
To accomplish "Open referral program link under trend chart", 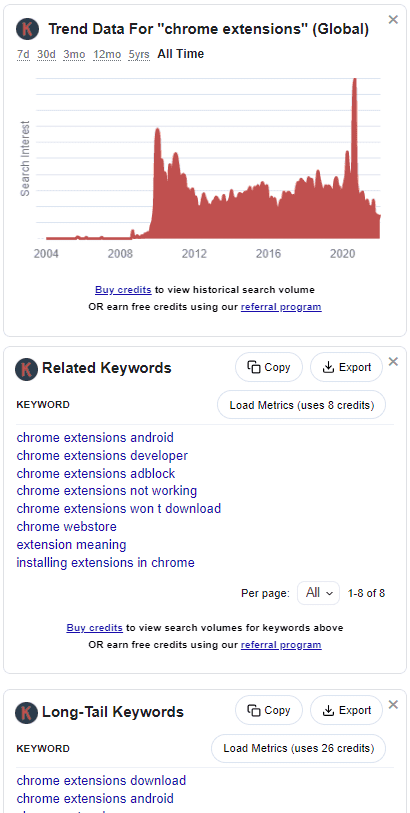I will pyautogui.click(x=281, y=307).
